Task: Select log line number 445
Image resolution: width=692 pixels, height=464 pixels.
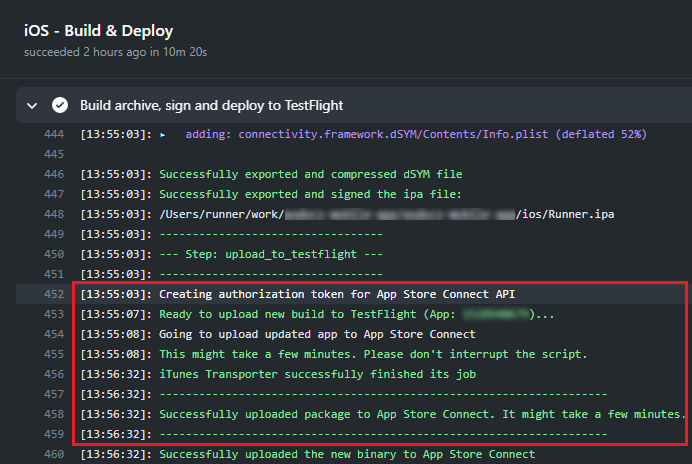Action: [54, 154]
